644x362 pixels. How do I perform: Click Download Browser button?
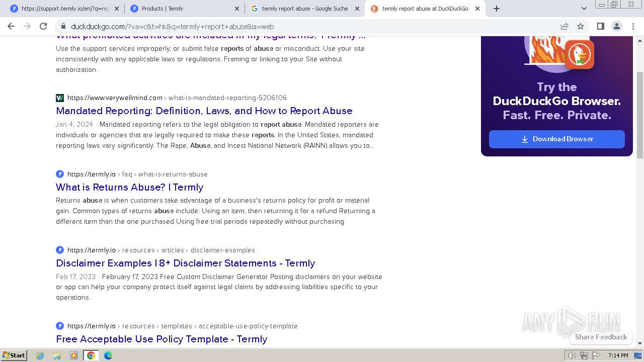pos(557,139)
